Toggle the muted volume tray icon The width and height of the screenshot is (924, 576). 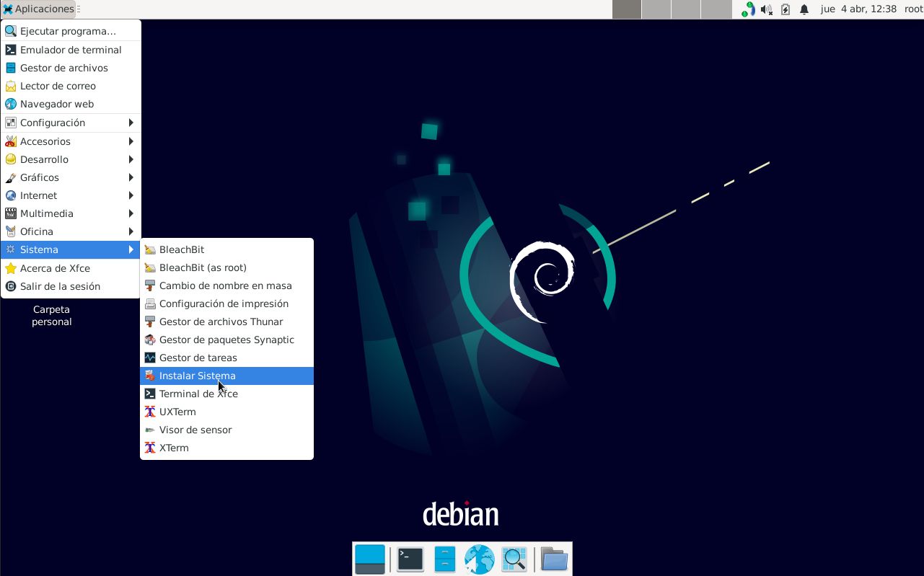pos(767,9)
